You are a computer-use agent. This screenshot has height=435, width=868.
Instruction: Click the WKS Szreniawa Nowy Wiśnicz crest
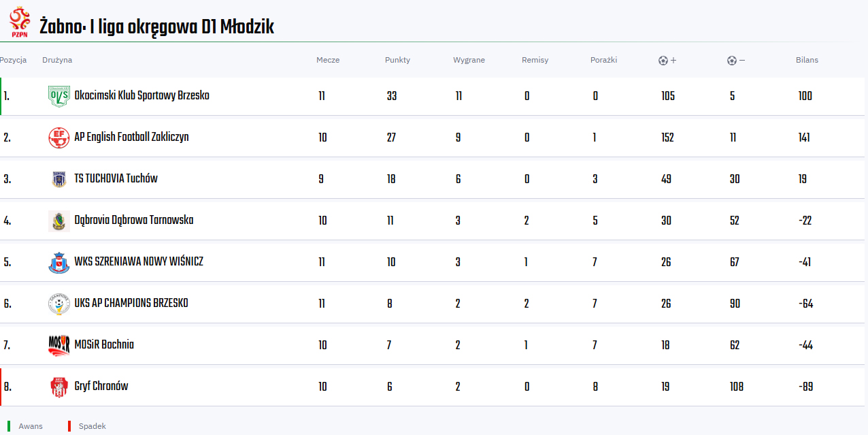tap(59, 262)
